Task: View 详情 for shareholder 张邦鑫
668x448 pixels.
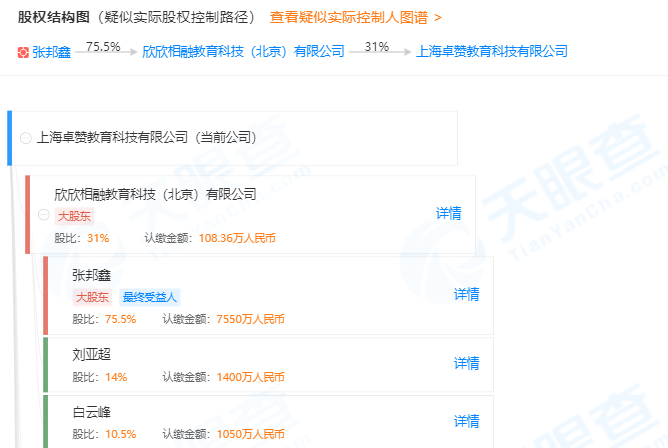Action: click(x=466, y=294)
